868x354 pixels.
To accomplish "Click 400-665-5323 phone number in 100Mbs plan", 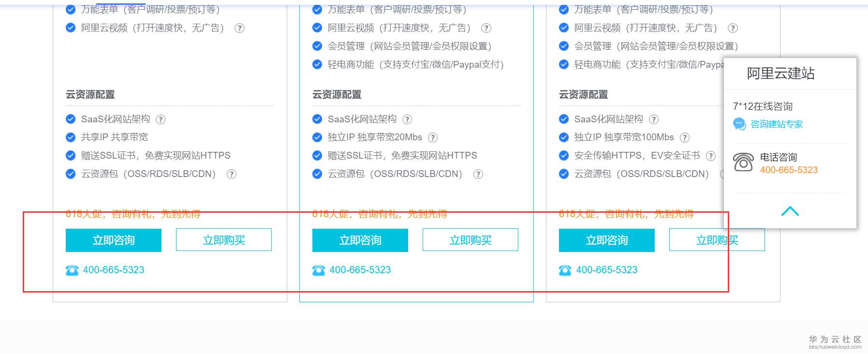I will click(x=607, y=270).
